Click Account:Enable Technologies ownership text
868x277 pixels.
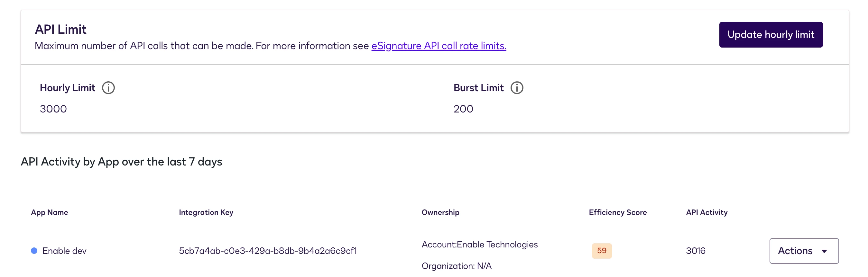479,244
